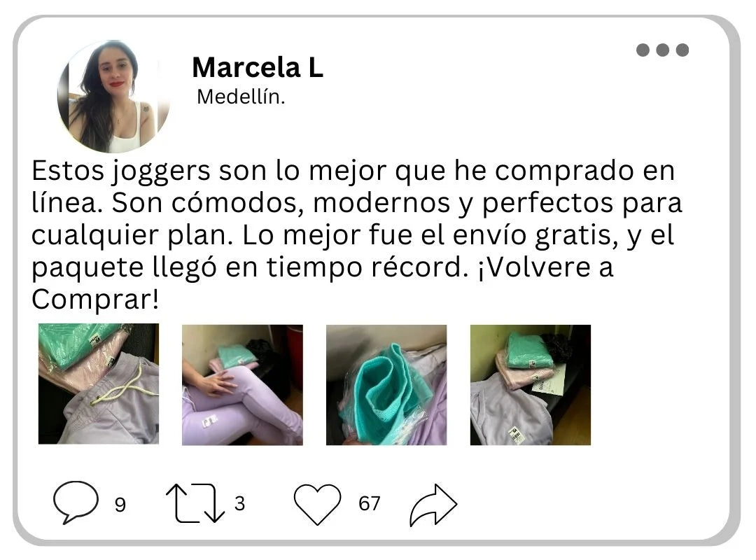Screen dimensions: 756x560
Task: Click the Medellín location label
Action: (241, 97)
